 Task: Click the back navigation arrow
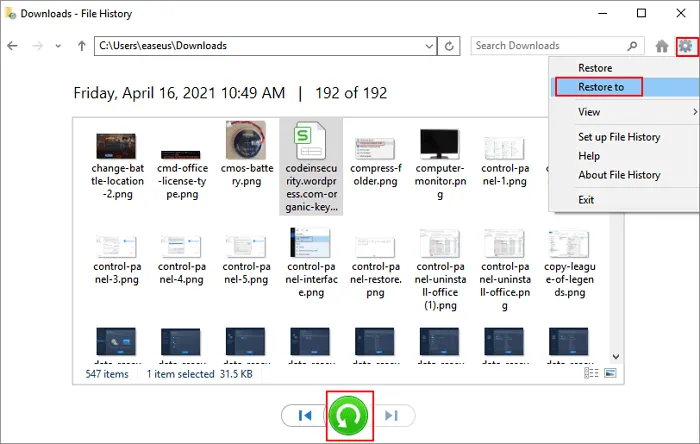tap(13, 46)
